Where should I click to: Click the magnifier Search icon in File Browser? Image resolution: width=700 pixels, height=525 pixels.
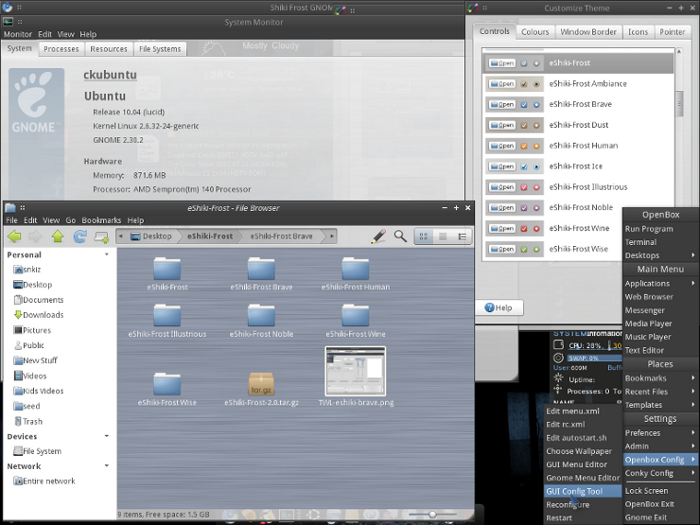pos(400,236)
